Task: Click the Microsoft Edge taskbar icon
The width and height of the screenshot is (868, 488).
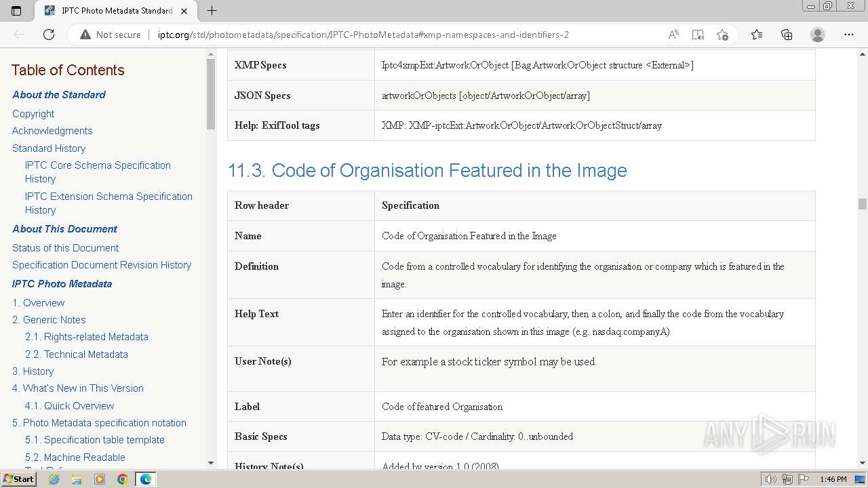Action: coord(146,479)
